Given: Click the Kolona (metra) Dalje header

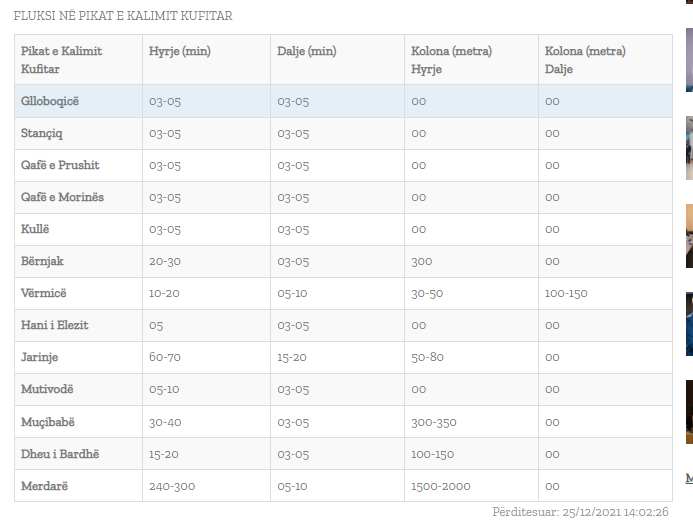Looking at the screenshot, I should [x=585, y=60].
